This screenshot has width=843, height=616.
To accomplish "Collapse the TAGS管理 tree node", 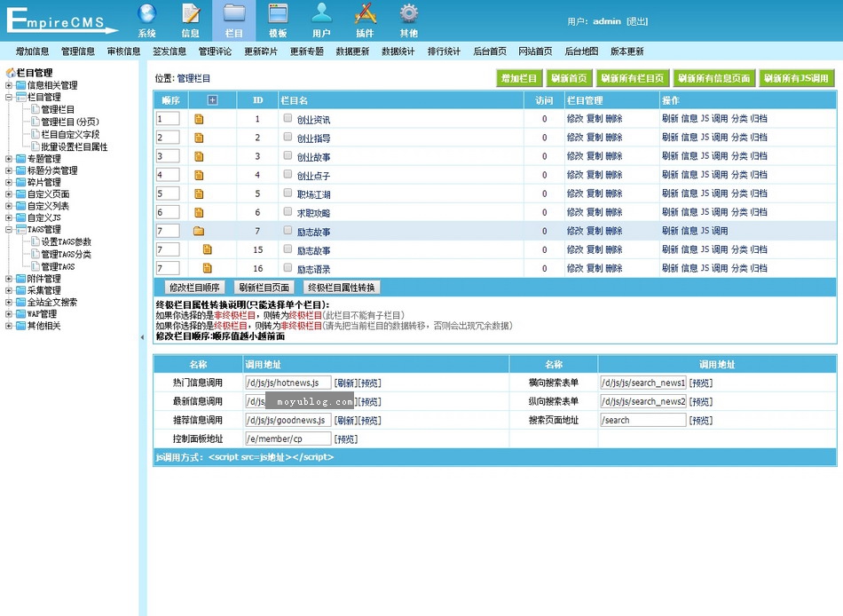I will pos(9,230).
